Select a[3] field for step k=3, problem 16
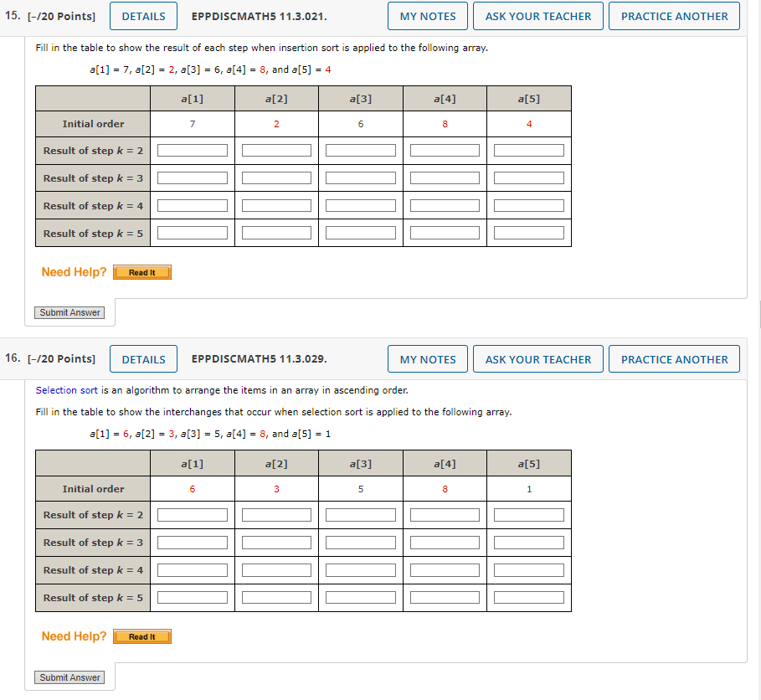761x700 pixels. pos(360,542)
